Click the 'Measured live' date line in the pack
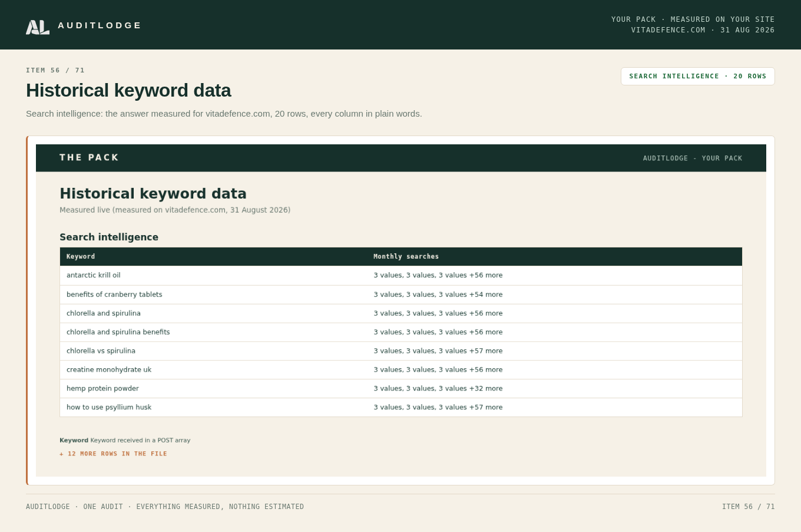Viewport: 801px width, 532px height. coord(175,210)
